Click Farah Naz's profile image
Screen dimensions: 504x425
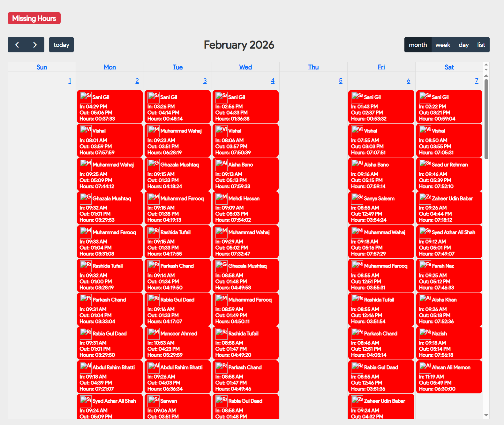[425, 265]
